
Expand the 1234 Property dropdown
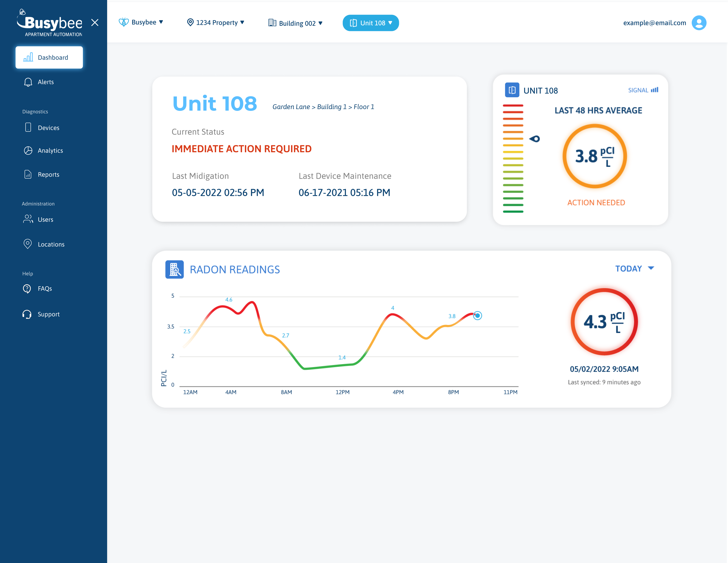[216, 23]
